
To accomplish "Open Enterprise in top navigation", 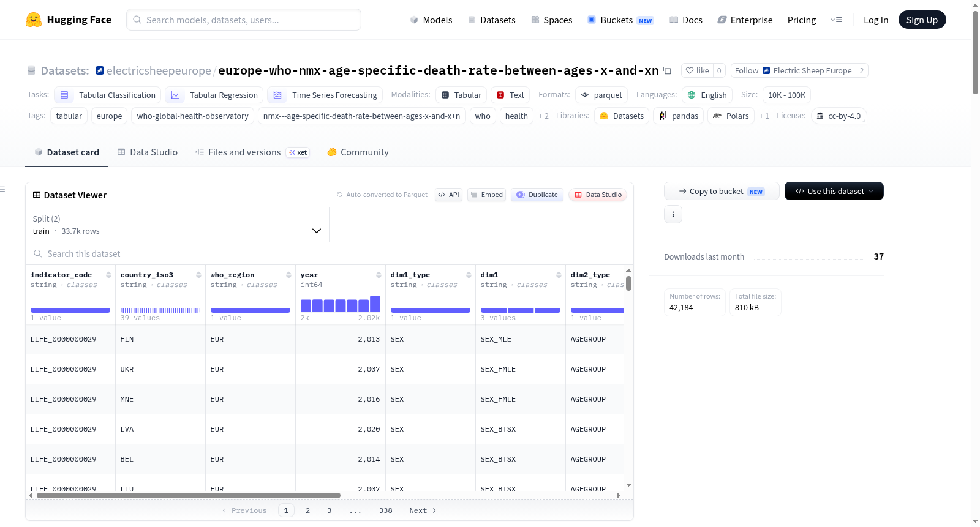I will (745, 20).
